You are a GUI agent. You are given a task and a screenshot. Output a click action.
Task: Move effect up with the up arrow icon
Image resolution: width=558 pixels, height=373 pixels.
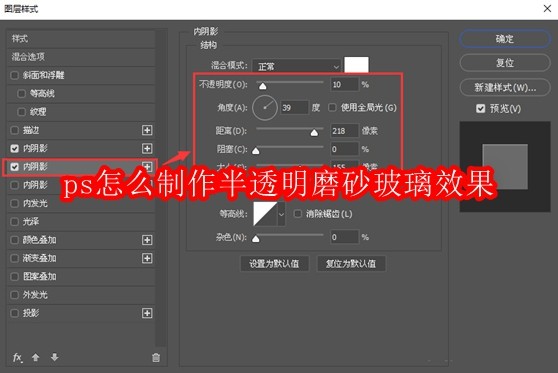(x=36, y=357)
